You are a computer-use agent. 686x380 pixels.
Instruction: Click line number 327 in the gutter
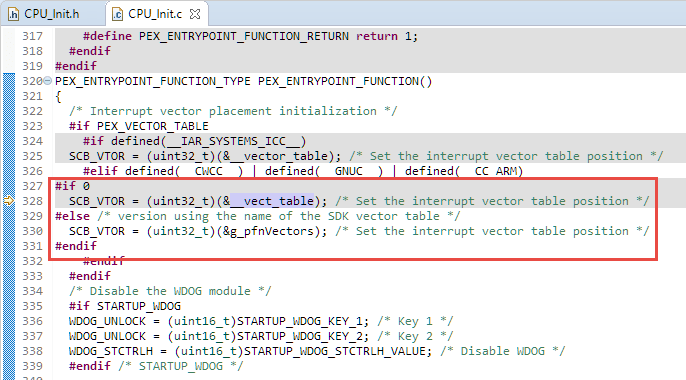click(x=32, y=186)
